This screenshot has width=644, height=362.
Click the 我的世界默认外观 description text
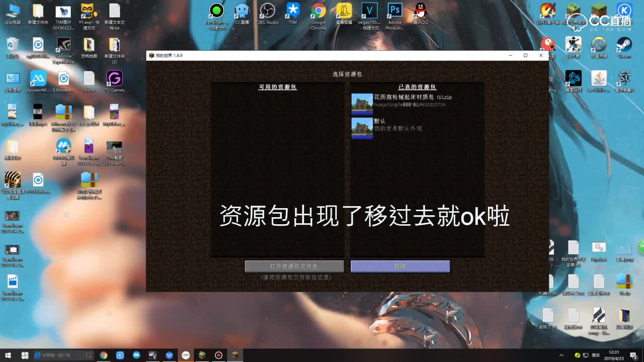(x=397, y=129)
